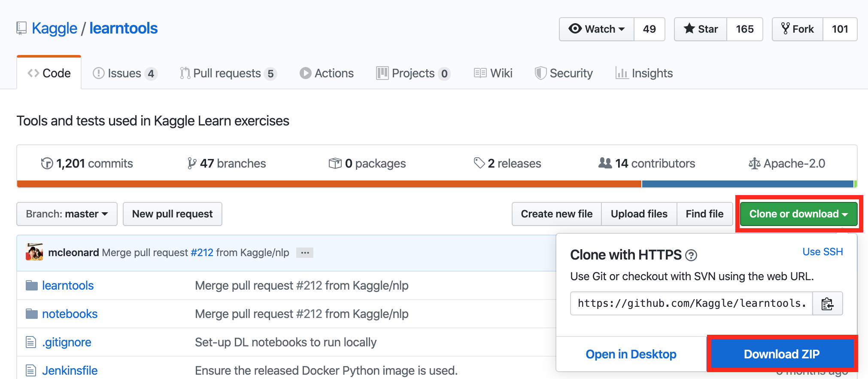Open the learntools repository link
868x379 pixels.
(124, 28)
